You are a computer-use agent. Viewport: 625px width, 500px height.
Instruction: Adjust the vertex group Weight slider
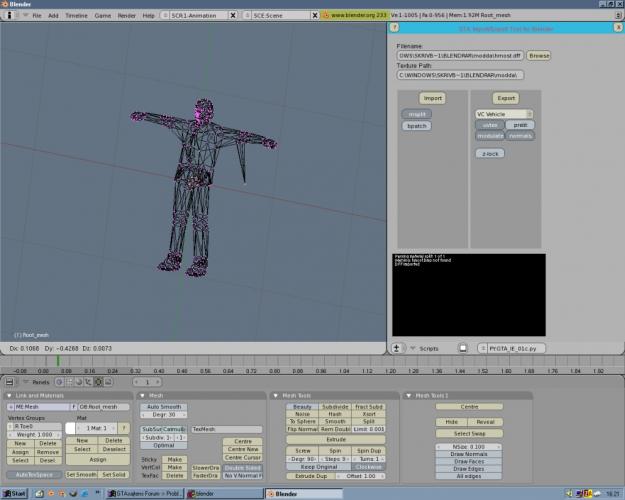pyautogui.click(x=36, y=435)
